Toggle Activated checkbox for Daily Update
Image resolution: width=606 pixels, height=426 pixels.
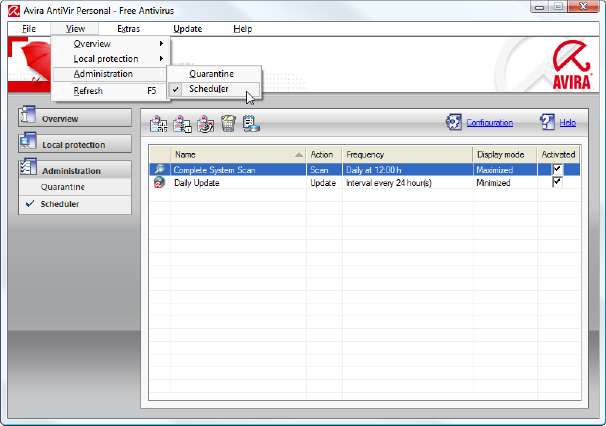[x=557, y=183]
